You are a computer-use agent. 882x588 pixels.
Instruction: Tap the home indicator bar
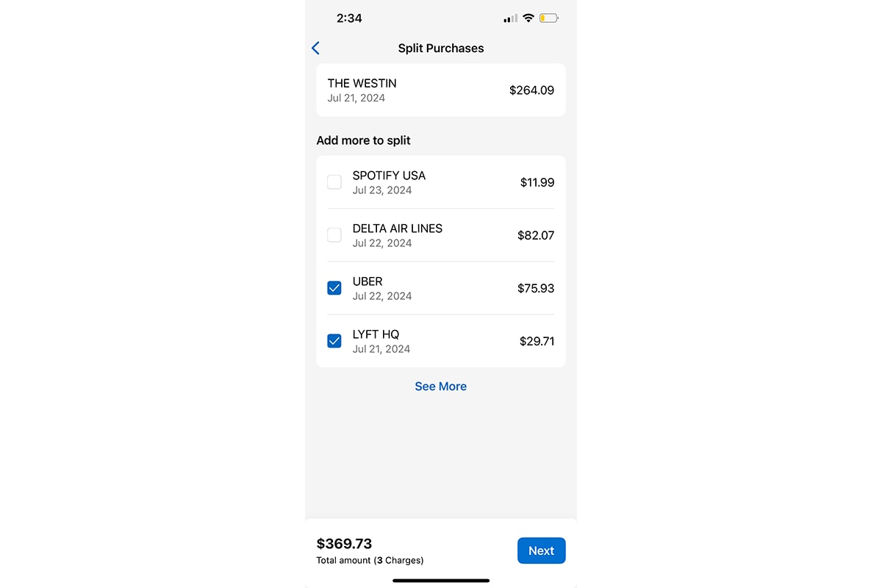click(440, 580)
